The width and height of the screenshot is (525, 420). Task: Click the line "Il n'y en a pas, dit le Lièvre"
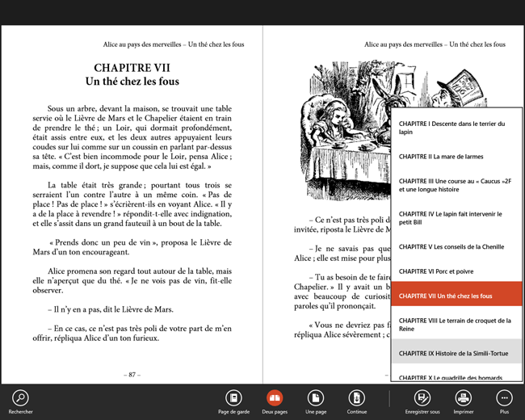[111, 309]
